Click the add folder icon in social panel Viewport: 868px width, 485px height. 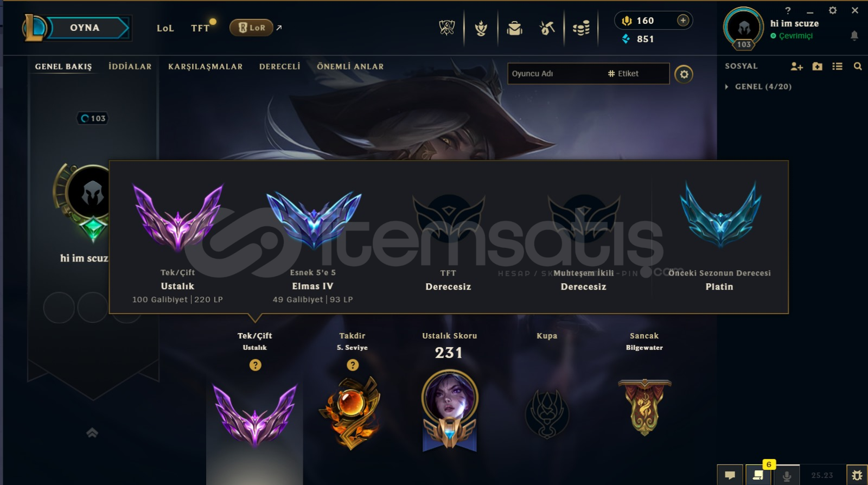pyautogui.click(x=818, y=66)
